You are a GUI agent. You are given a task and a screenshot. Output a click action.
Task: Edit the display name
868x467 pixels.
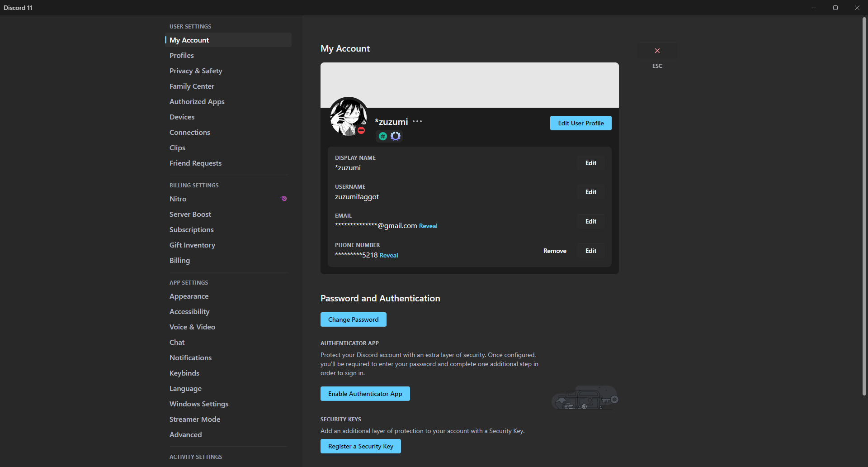[x=591, y=163]
